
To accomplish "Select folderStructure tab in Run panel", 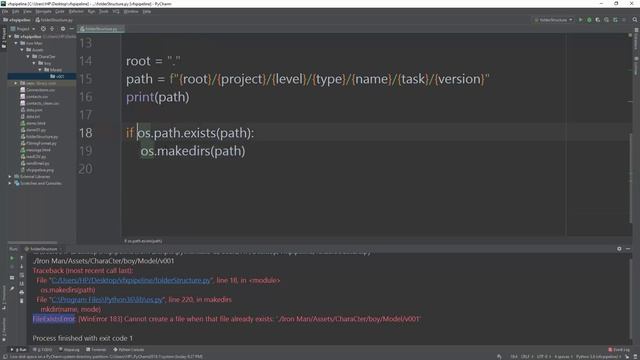I will click(x=43, y=249).
